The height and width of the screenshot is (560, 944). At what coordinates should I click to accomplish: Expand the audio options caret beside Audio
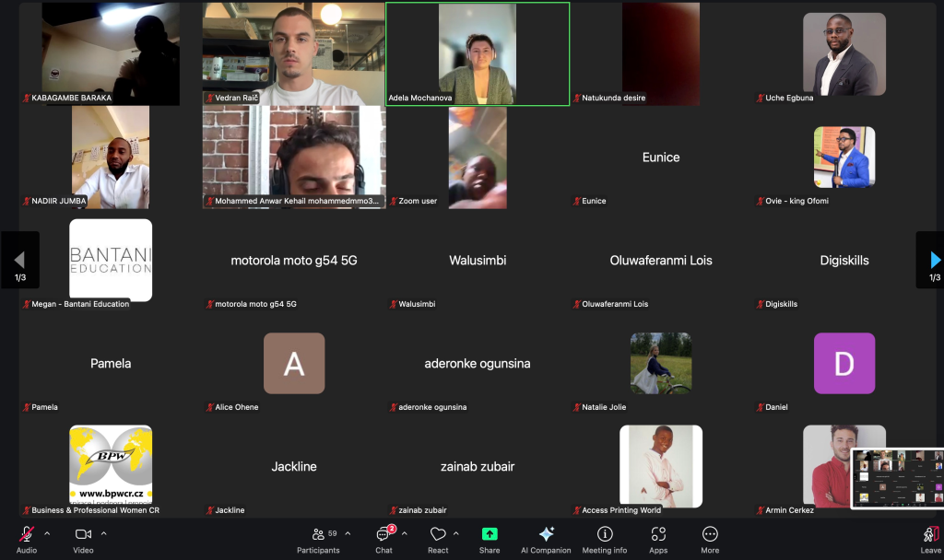tap(47, 533)
